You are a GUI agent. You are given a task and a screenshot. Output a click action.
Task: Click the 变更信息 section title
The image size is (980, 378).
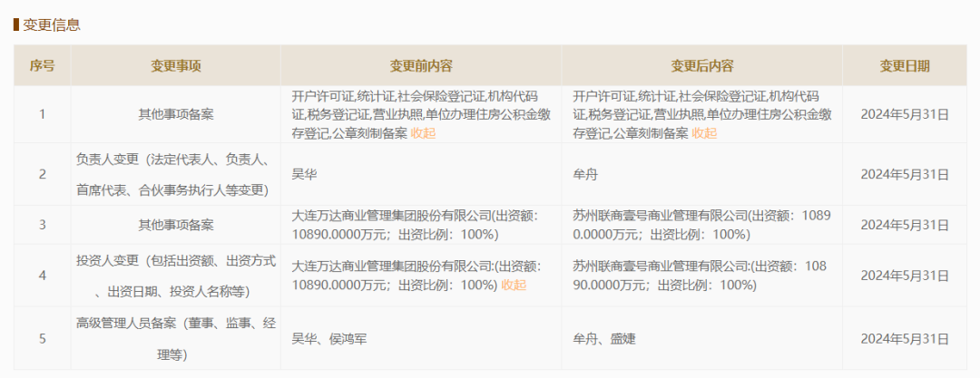coord(52,24)
